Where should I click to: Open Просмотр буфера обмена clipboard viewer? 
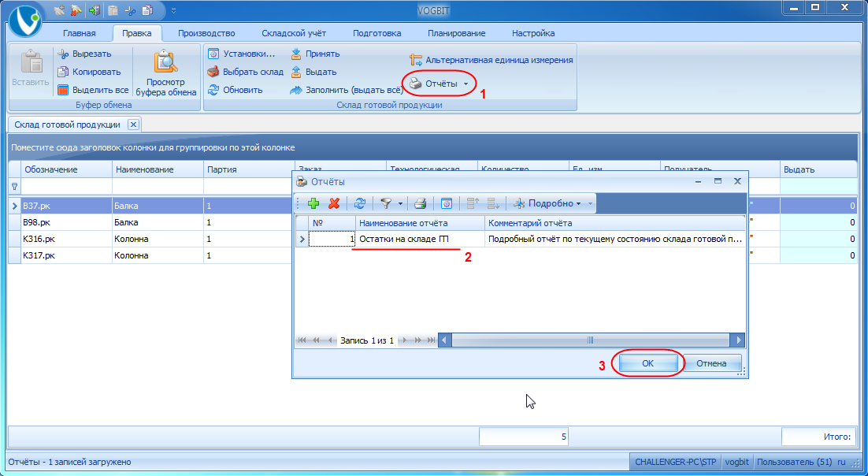166,74
